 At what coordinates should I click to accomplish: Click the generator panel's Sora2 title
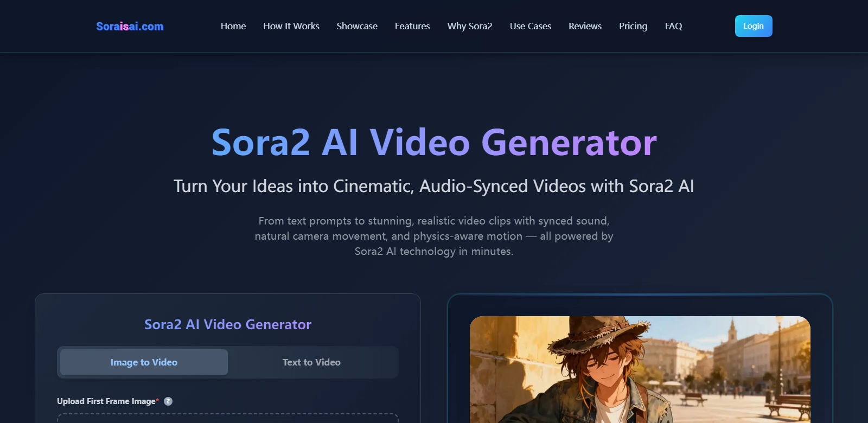click(228, 324)
